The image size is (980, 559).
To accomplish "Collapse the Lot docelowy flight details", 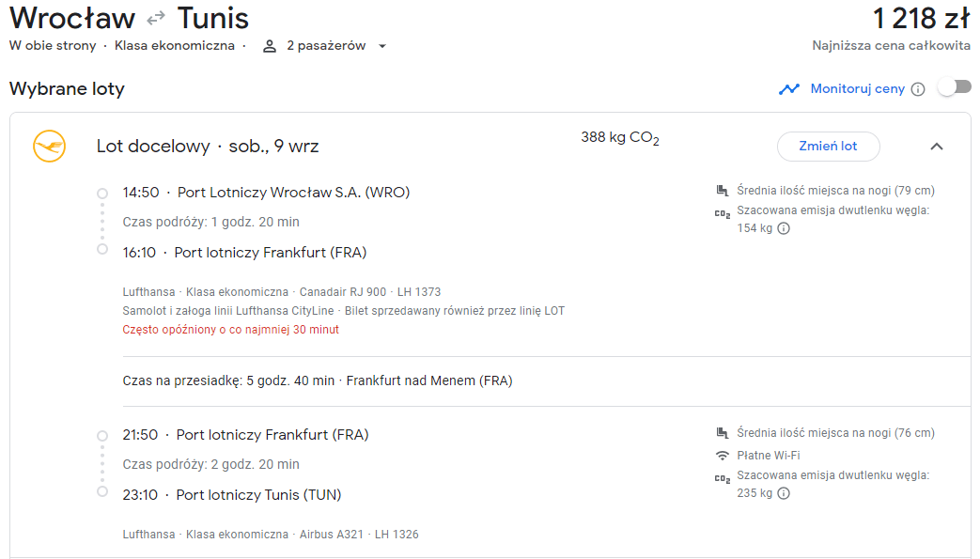I will (936, 147).
